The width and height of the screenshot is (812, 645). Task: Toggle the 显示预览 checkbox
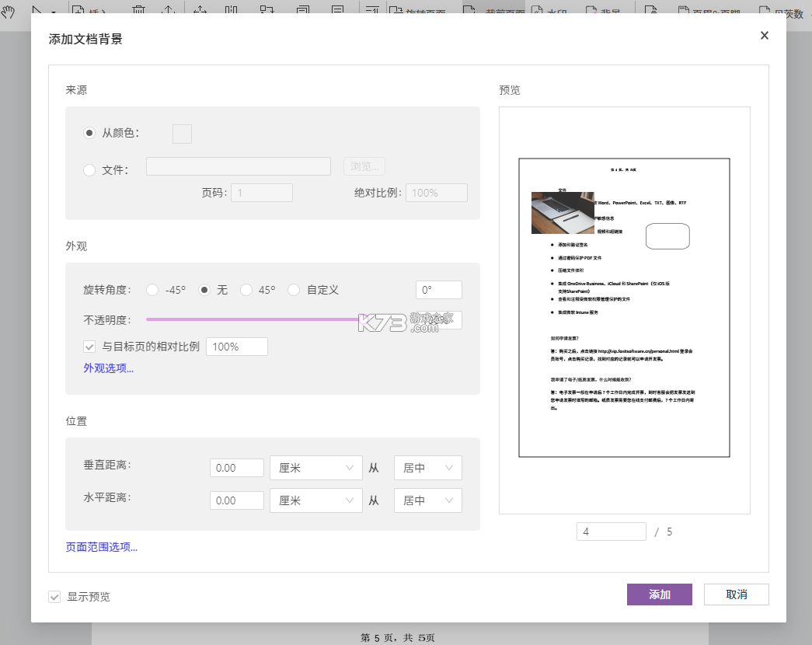pos(54,597)
